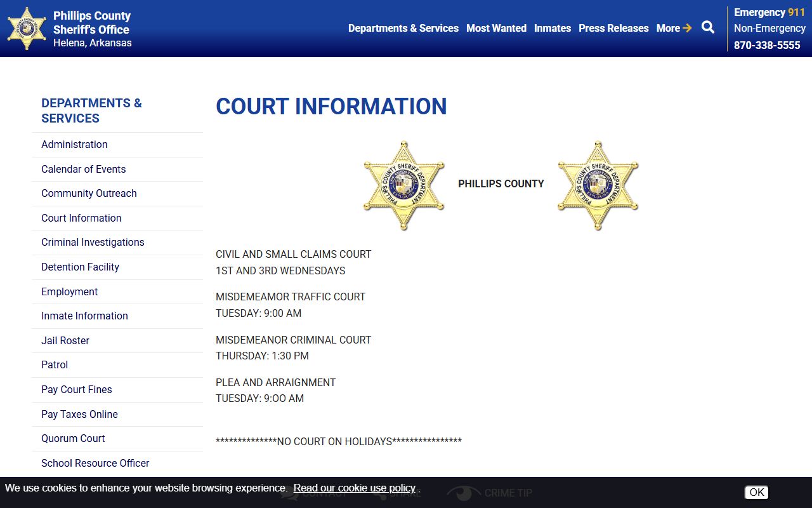Click the right sheriff badge image

point(598,185)
